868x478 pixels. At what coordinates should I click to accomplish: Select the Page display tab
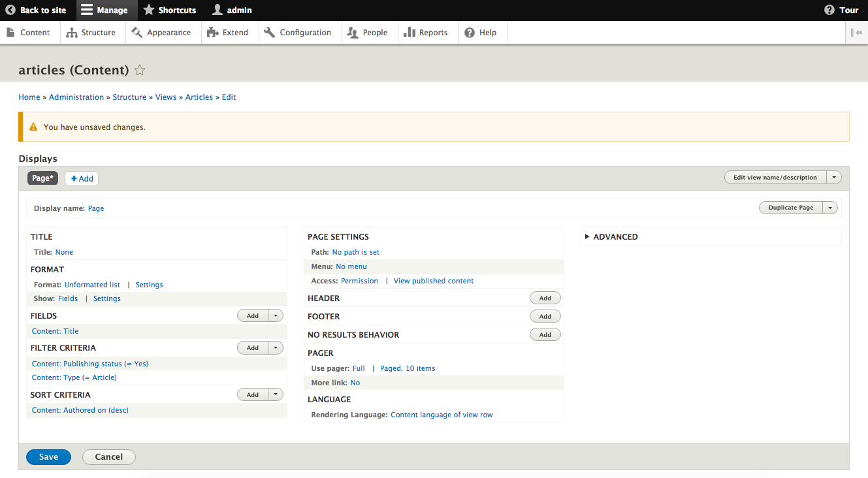[x=42, y=178]
